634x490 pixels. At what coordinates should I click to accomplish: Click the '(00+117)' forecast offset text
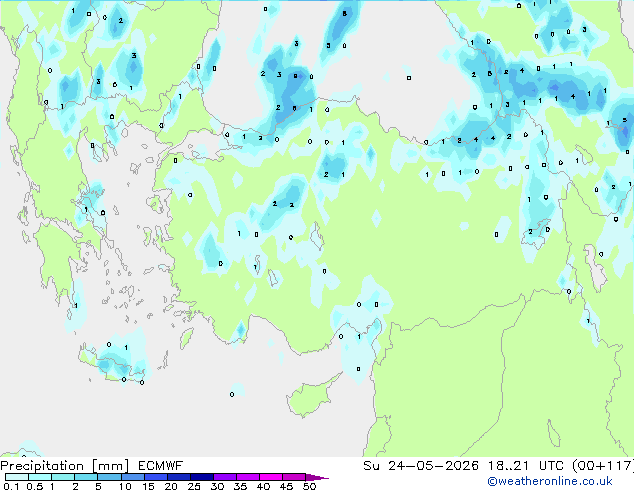[603, 466]
